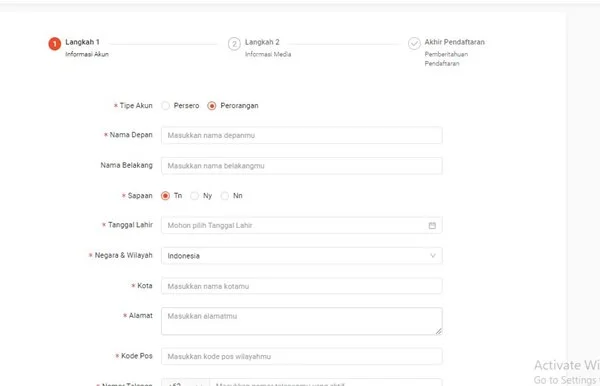This screenshot has width=600, height=386.
Task: Grab the resize handle of the Alamat textarea
Action: tap(439, 331)
